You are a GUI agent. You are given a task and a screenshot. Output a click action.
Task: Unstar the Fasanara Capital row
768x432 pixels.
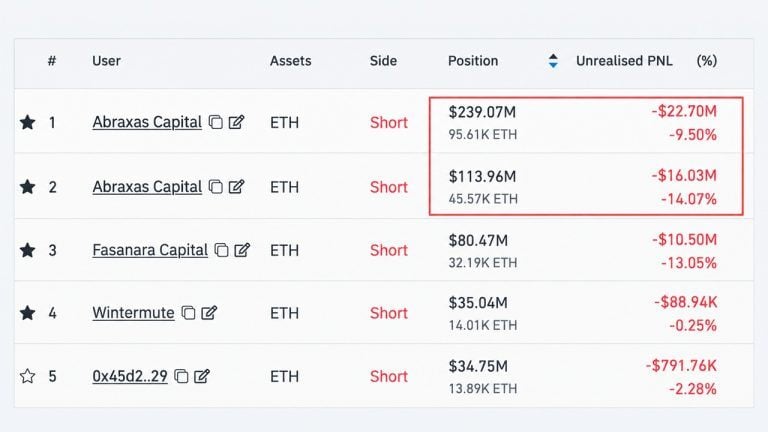coord(27,250)
